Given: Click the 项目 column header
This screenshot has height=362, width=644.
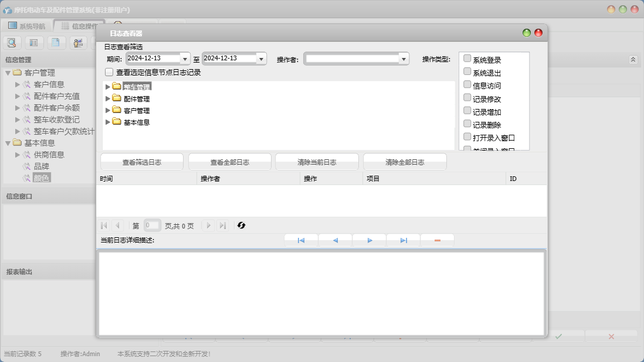Looking at the screenshot, I should tap(434, 179).
